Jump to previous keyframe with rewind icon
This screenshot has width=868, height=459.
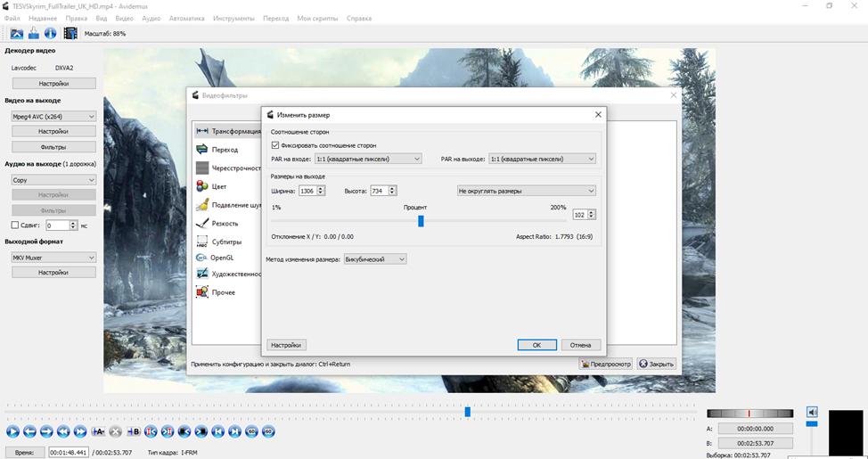click(63, 431)
